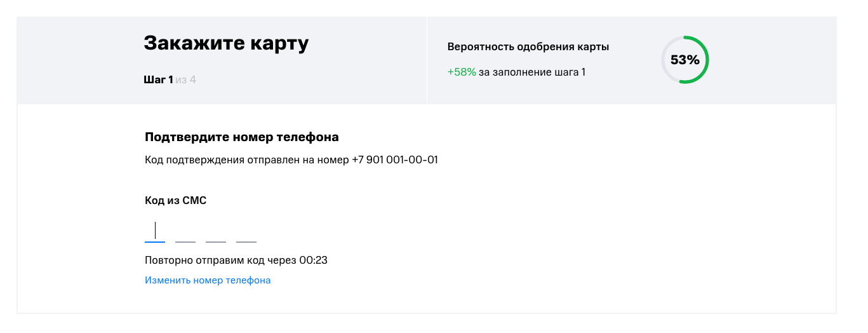868x333 pixels.
Task: Click the за заполнение шага 1 text
Action: pos(532,72)
